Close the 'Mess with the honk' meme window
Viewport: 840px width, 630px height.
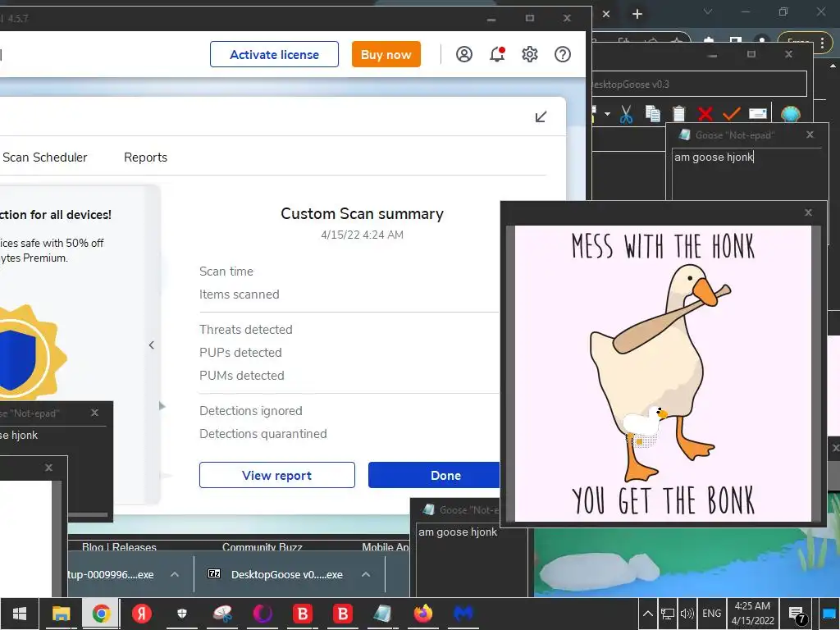coord(808,212)
